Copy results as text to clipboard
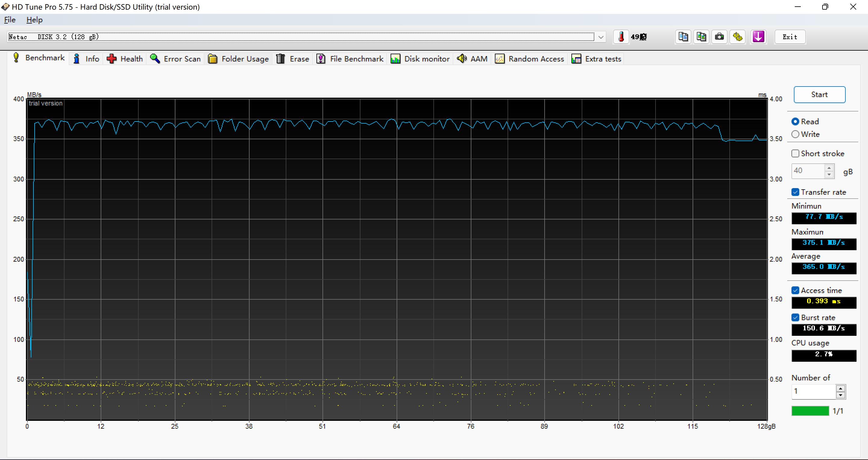This screenshot has width=868, height=460. (x=683, y=37)
